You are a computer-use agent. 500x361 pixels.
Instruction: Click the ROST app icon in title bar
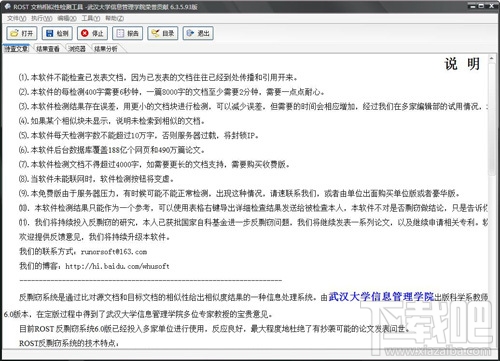pos(8,6)
